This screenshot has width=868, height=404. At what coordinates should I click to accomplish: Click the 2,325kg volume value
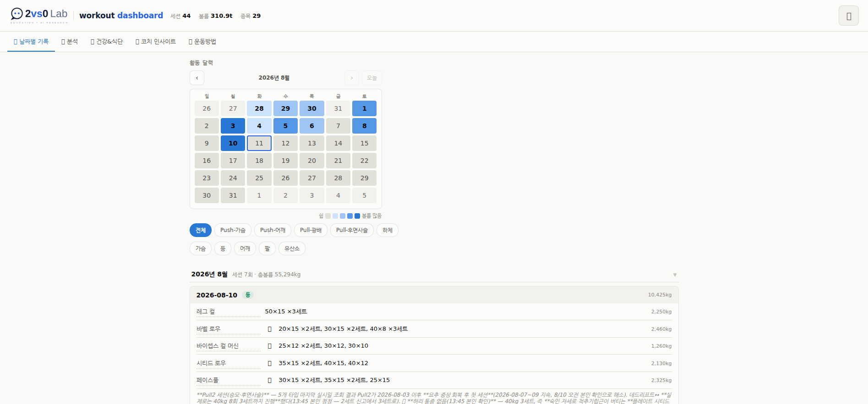point(661,380)
